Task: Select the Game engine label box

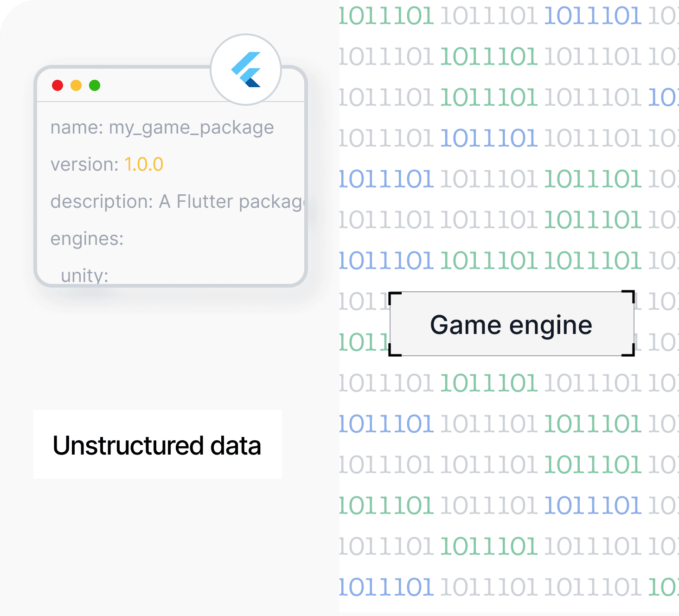Action: [511, 324]
